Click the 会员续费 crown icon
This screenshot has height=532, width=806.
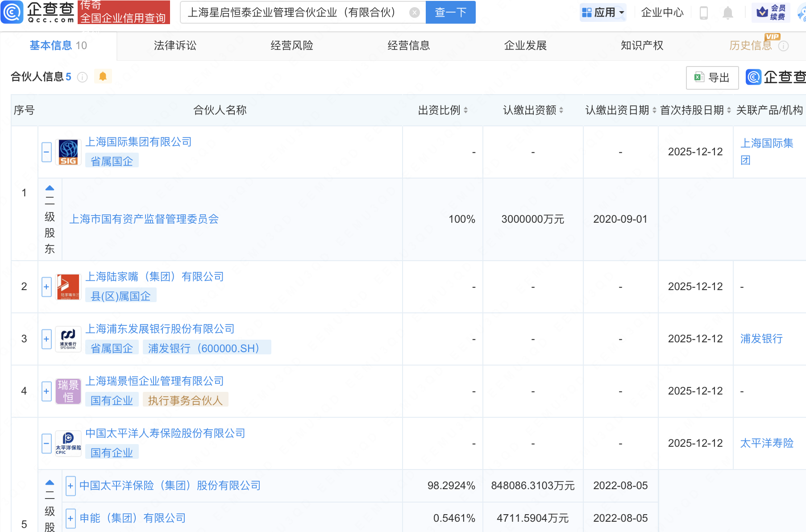(762, 12)
